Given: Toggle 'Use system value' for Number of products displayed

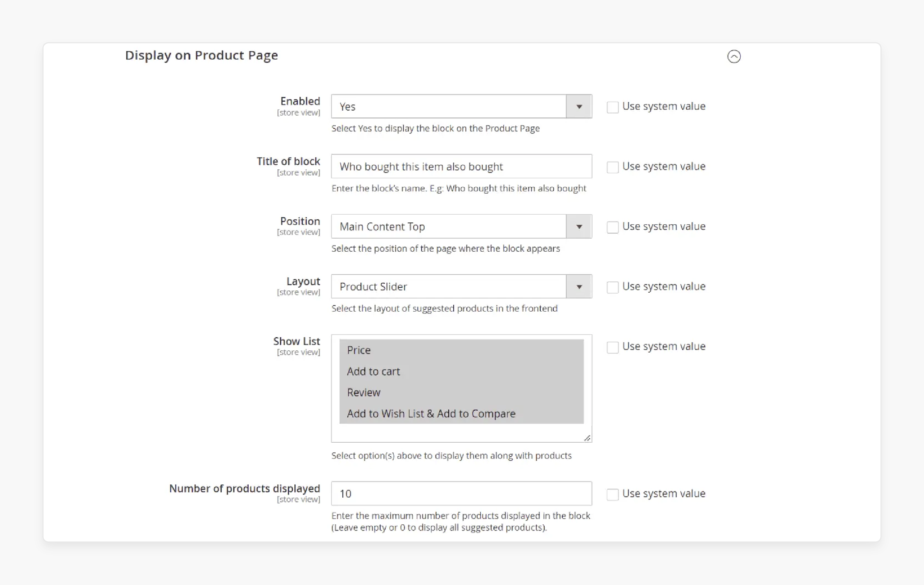Looking at the screenshot, I should coord(611,493).
